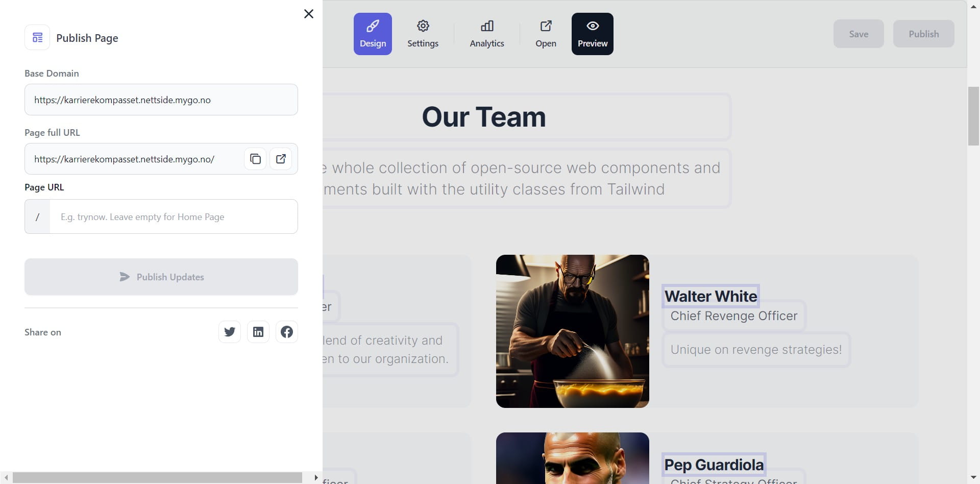Click the 'Share on' label

(43, 332)
